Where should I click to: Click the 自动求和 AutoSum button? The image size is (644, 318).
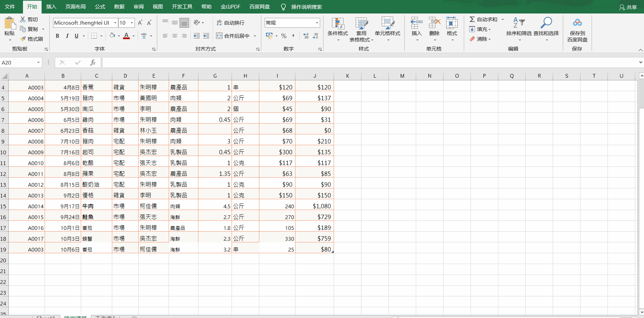pos(484,20)
